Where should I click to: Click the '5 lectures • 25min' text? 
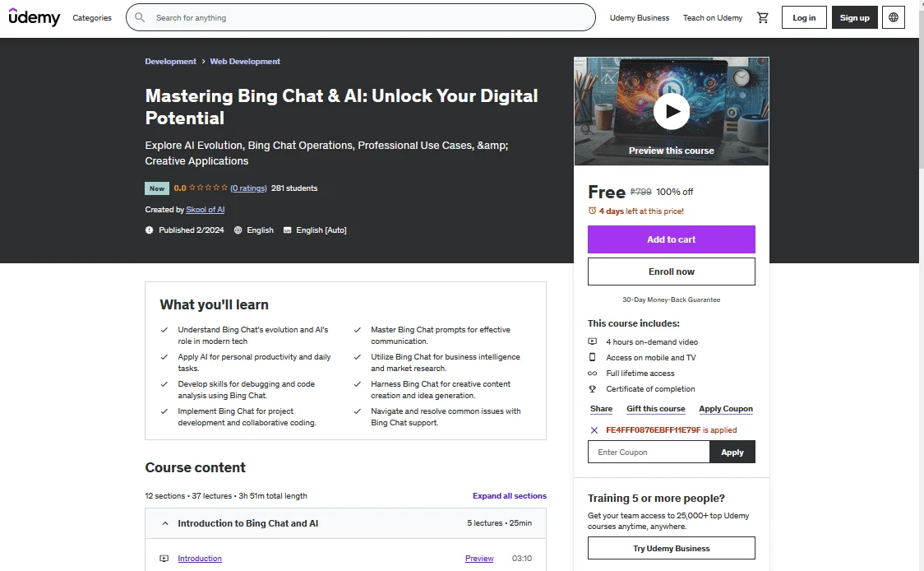pos(499,523)
